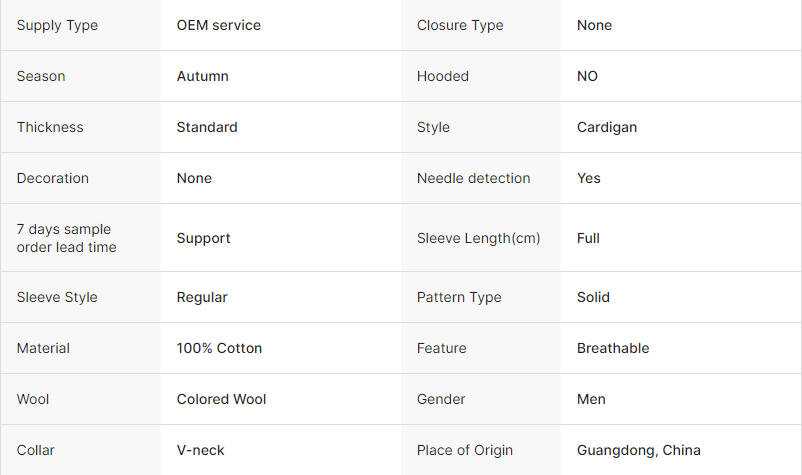Select the Support value text

pyautogui.click(x=203, y=238)
